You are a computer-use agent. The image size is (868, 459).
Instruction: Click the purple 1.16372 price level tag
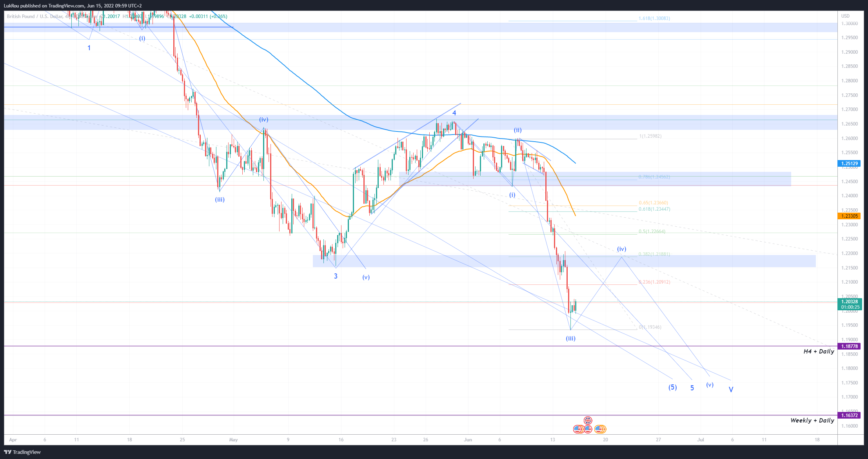click(849, 415)
